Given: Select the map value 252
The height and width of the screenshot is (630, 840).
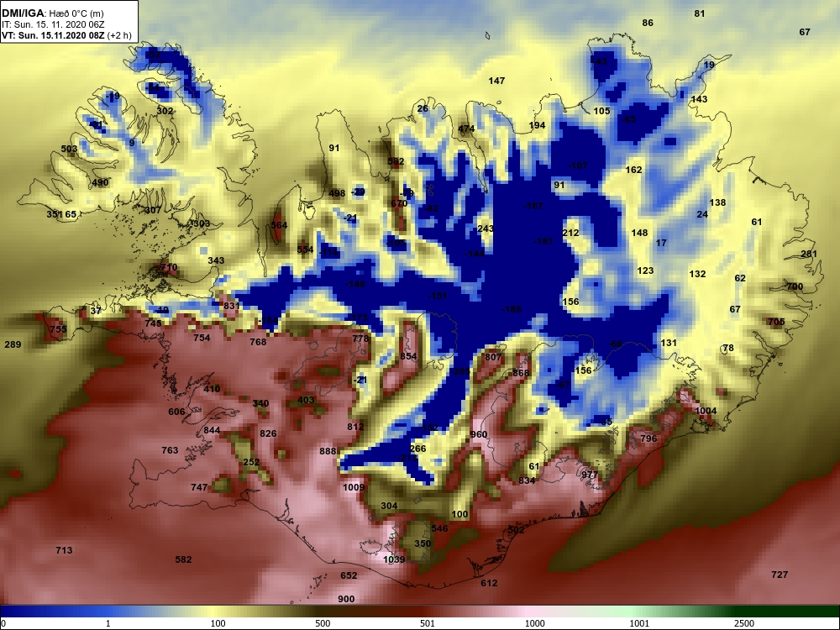Looking at the screenshot, I should 252,462.
